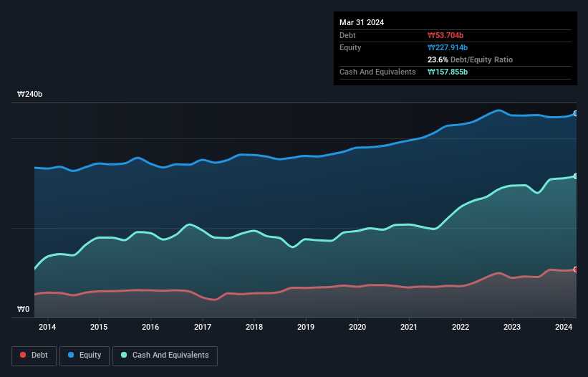Click the 2023 x-axis label
The image size is (588, 377).
tap(512, 327)
